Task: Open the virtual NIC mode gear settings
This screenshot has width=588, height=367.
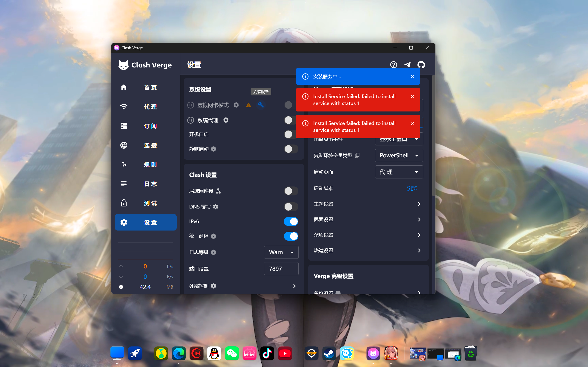Action: click(236, 105)
